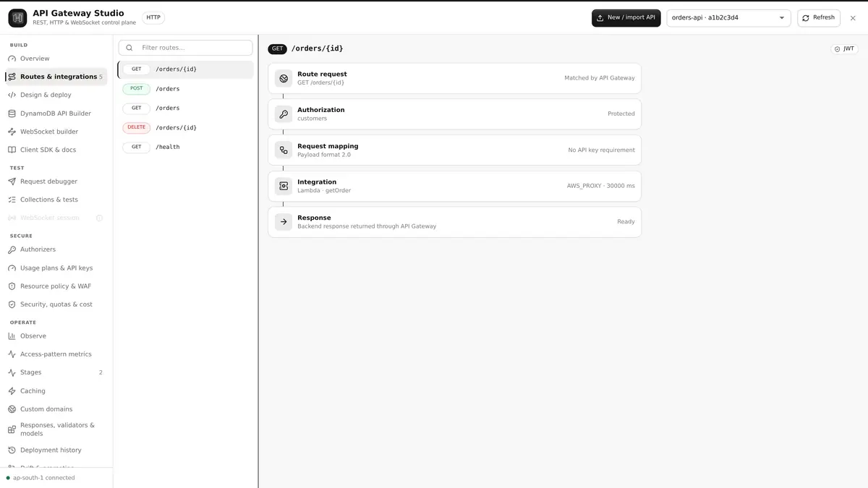
Task: Click the JWT badge button
Action: pos(844,49)
